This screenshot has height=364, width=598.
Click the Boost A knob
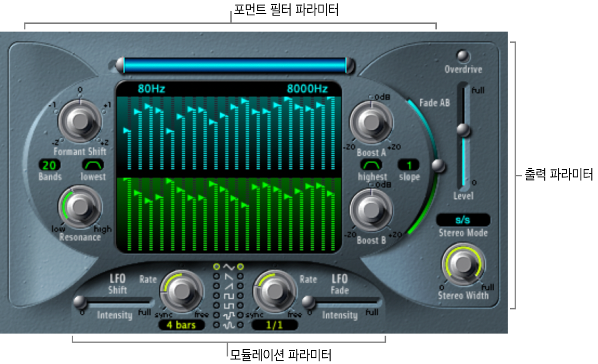point(371,122)
